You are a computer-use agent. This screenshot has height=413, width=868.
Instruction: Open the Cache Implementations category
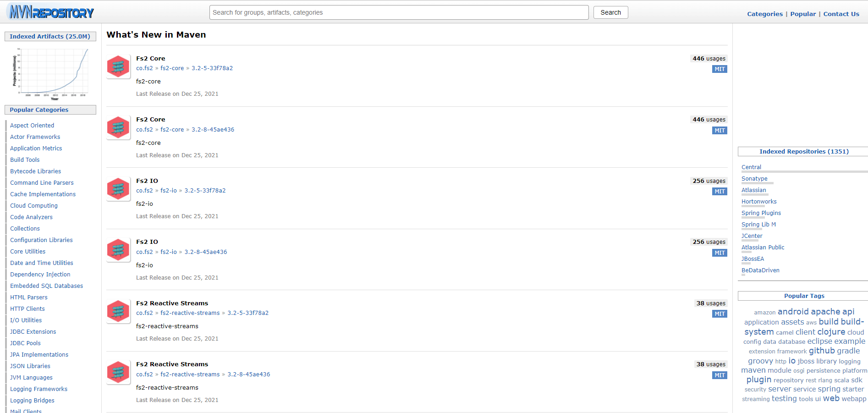point(43,194)
